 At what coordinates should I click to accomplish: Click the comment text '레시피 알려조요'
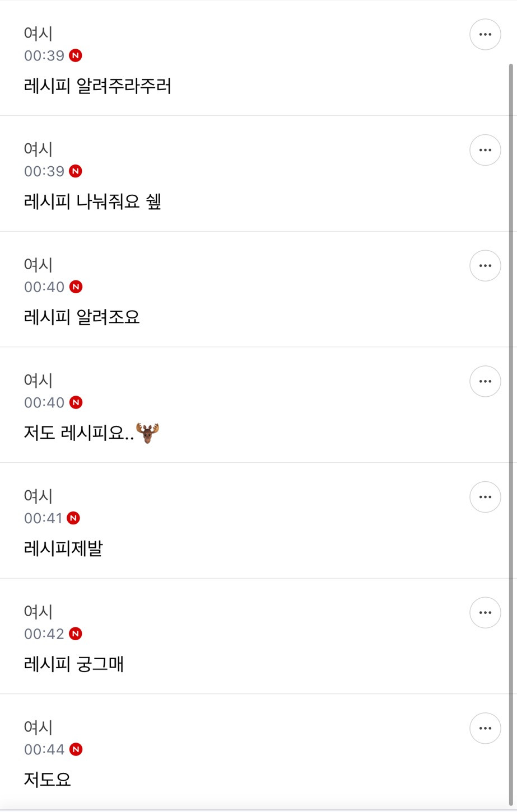82,317
